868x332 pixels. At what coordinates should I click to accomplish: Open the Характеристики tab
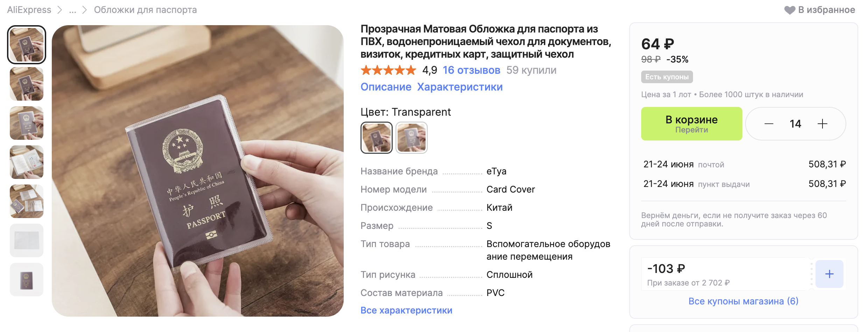[460, 87]
